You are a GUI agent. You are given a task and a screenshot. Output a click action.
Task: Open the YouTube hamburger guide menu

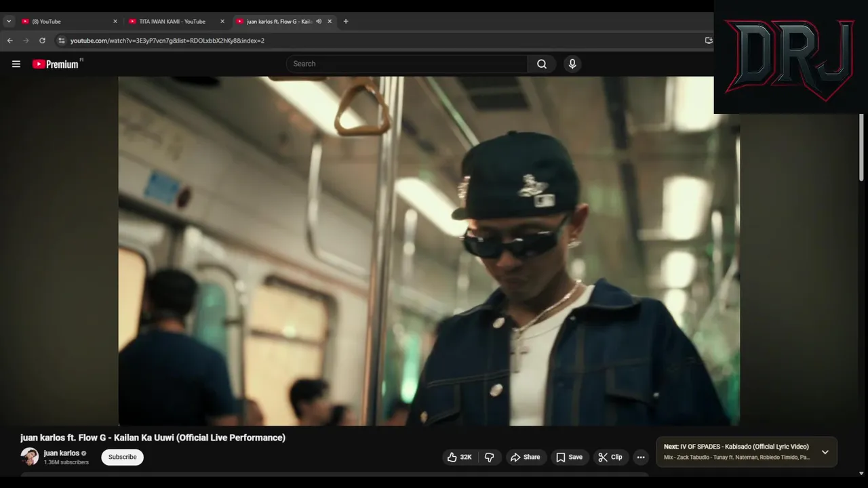point(16,64)
